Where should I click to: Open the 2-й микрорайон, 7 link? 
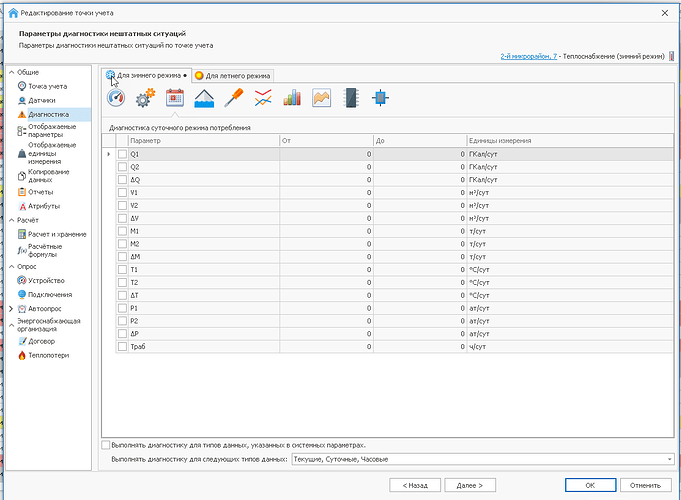pos(528,59)
